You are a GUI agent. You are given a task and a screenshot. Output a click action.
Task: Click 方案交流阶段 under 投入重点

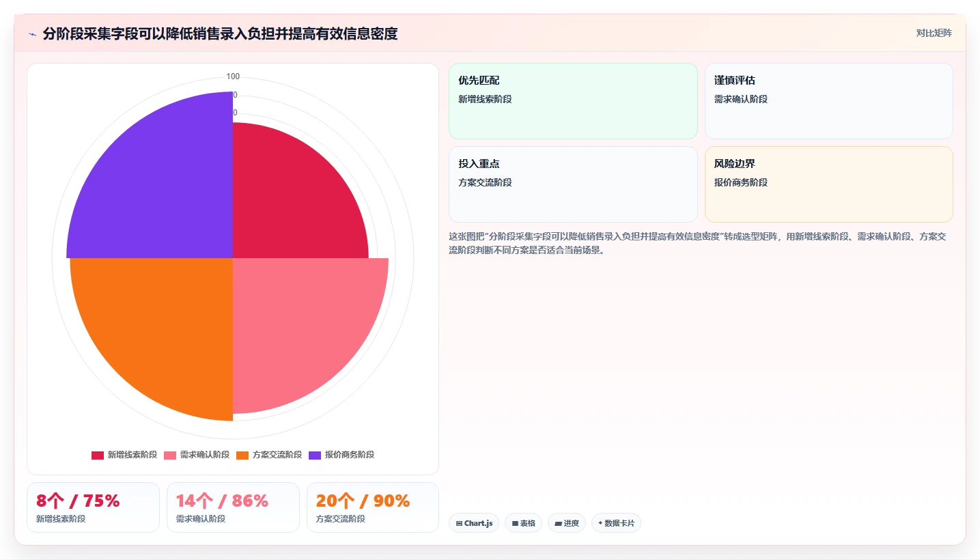click(485, 182)
